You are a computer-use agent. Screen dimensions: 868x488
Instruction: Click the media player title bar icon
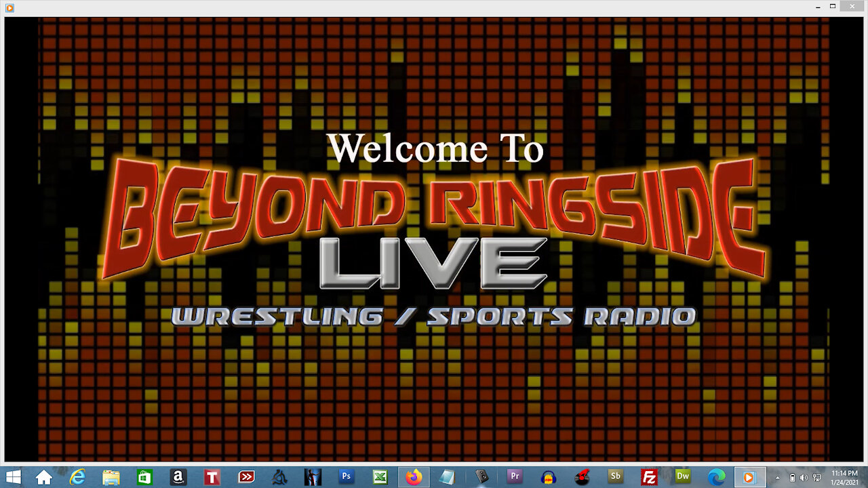pyautogui.click(x=9, y=7)
